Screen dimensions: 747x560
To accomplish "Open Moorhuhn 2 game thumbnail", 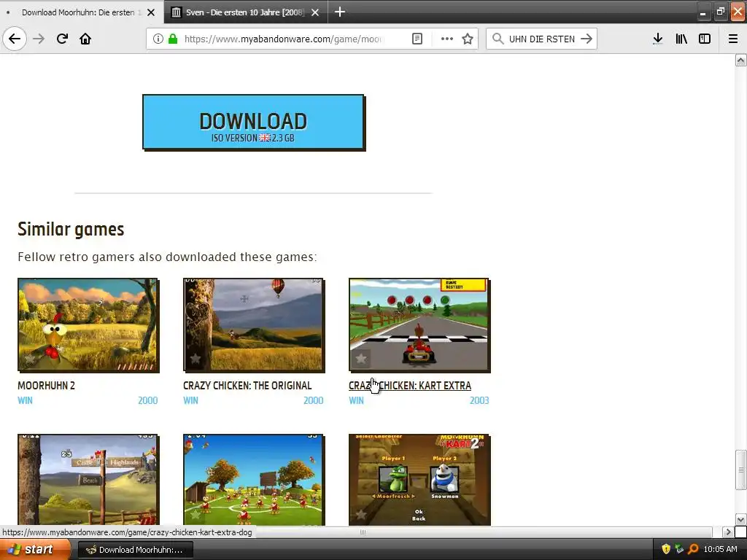I will pos(88,324).
